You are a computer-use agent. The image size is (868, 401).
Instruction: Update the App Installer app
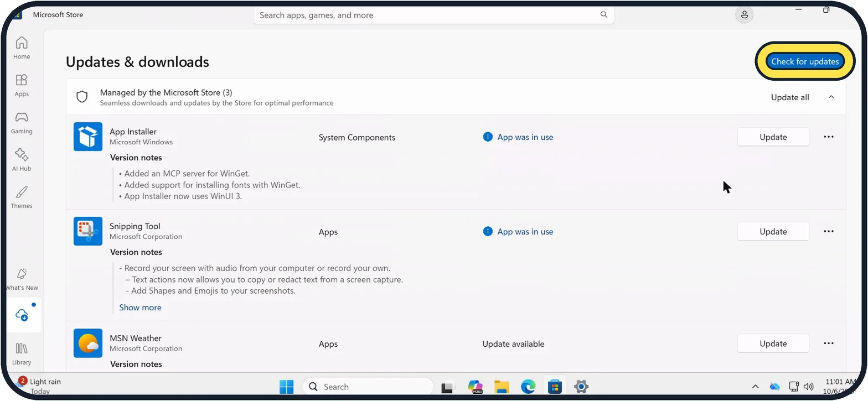[773, 137]
